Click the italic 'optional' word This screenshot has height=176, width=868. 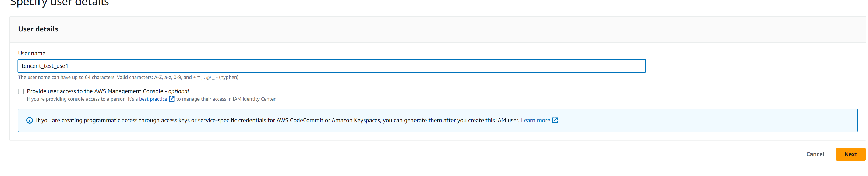179,91
